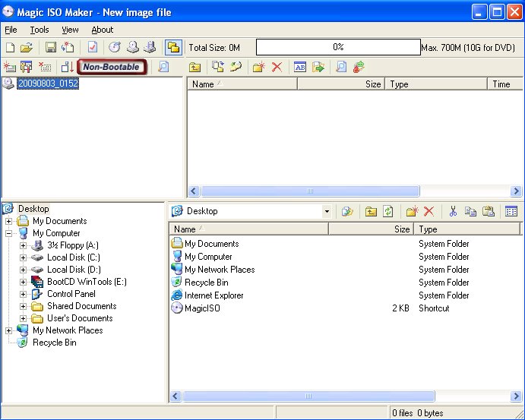
Task: Click the Remove boot image red-x icon
Action: (x=45, y=67)
